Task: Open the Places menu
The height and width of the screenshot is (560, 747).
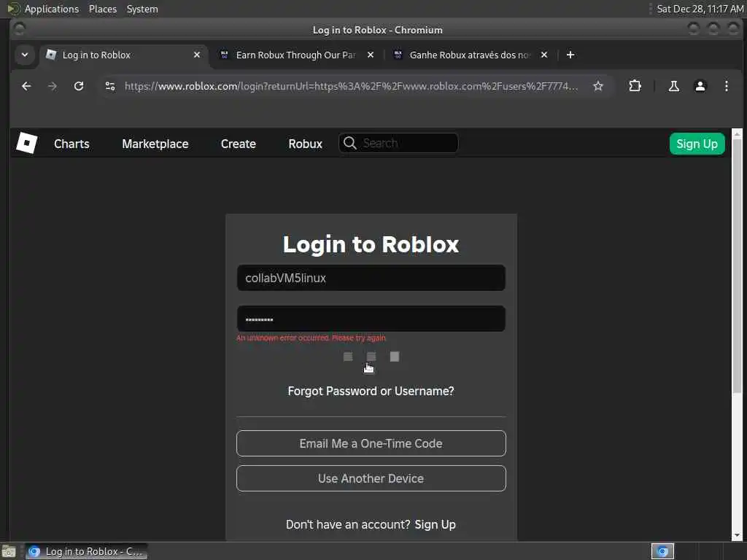Action: coord(102,9)
